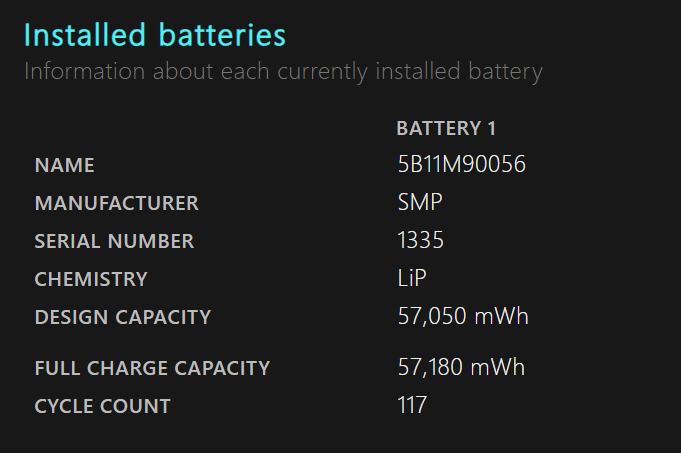Viewport: 681px width, 453px height.
Task: Select battery name value 5B11M90056
Action: click(x=461, y=164)
